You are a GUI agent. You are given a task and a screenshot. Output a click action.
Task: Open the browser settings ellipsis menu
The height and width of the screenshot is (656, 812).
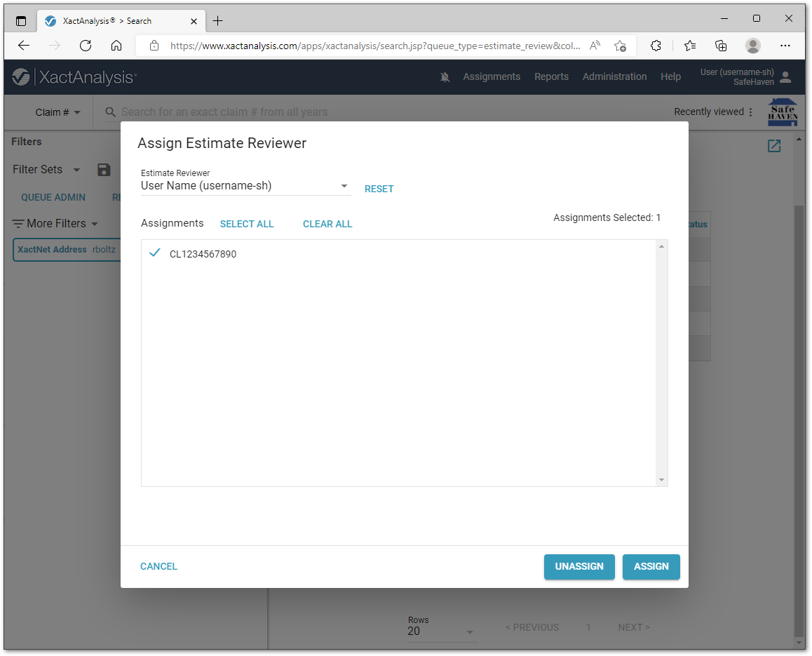pyautogui.click(x=785, y=46)
